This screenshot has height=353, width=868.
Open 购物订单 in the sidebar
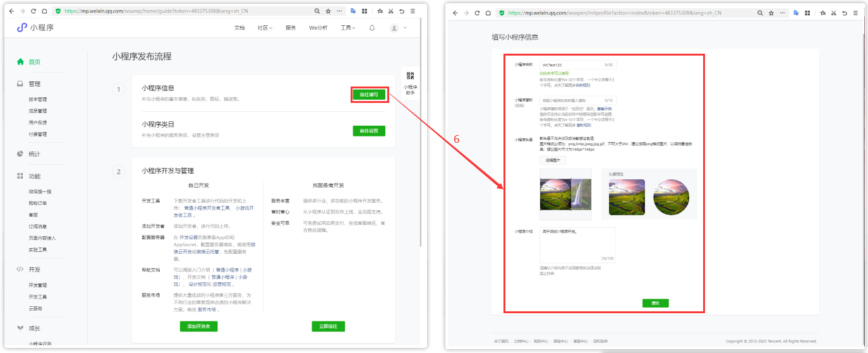pyautogui.click(x=38, y=203)
